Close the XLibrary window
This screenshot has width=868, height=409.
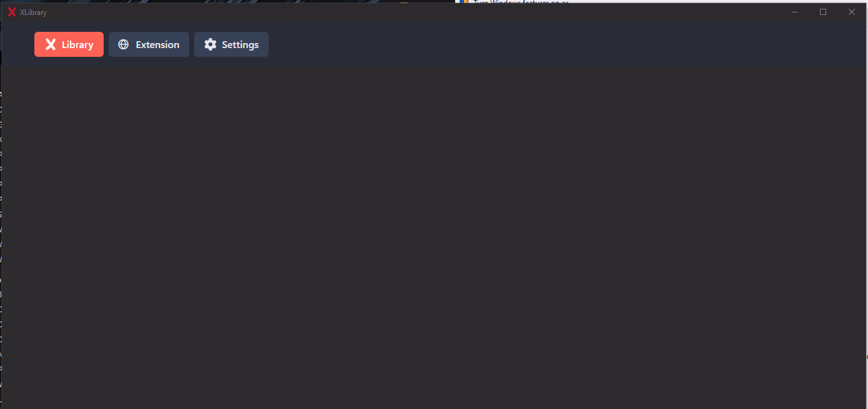(851, 12)
